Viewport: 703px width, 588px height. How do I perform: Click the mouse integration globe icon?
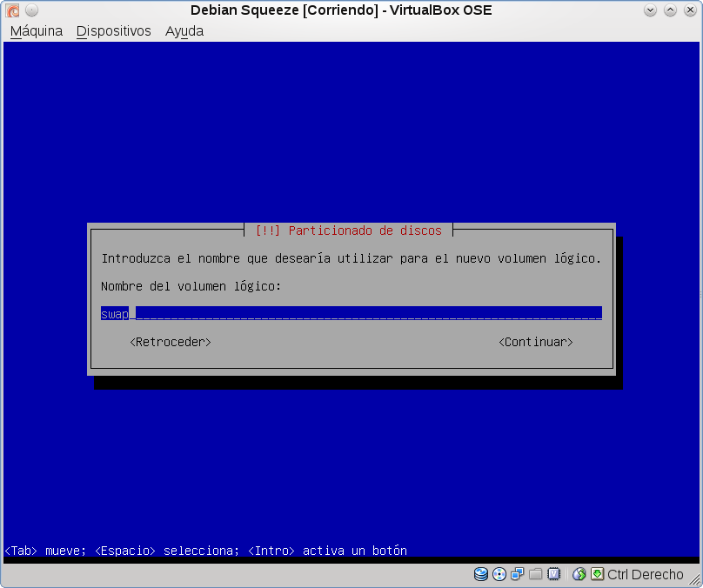tap(579, 574)
